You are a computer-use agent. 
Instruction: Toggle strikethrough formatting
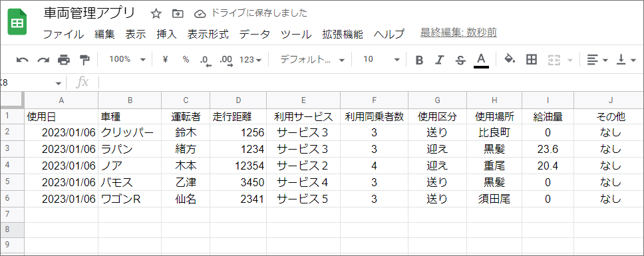460,61
